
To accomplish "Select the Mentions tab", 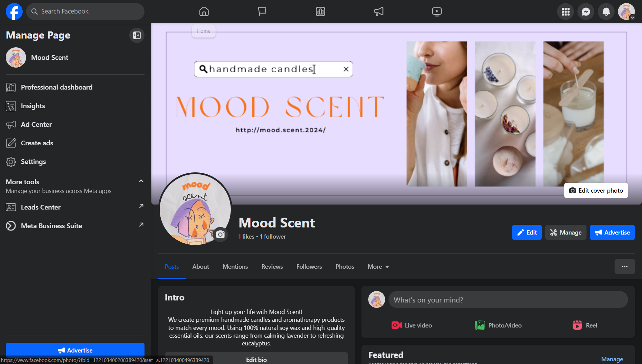I will click(x=235, y=267).
